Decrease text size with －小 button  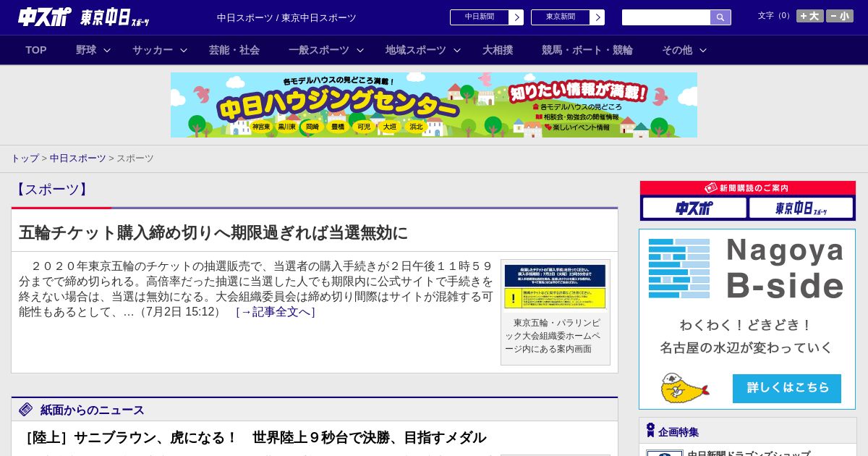[840, 16]
